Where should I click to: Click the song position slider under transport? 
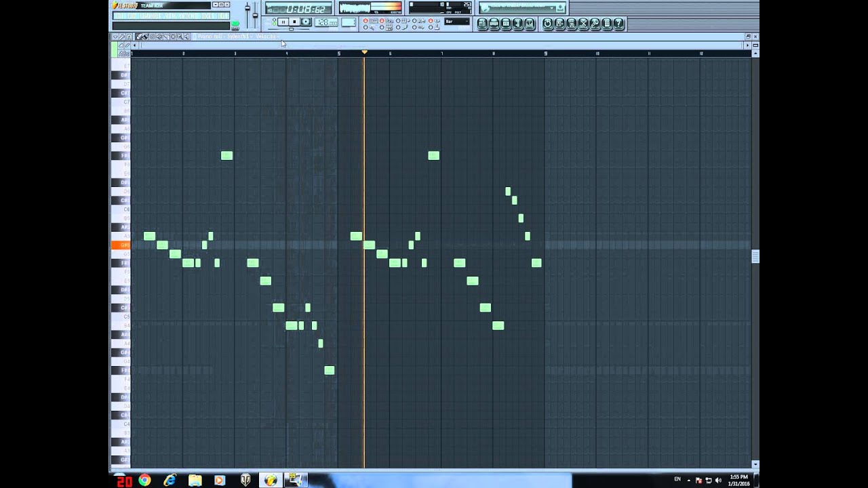(289, 29)
